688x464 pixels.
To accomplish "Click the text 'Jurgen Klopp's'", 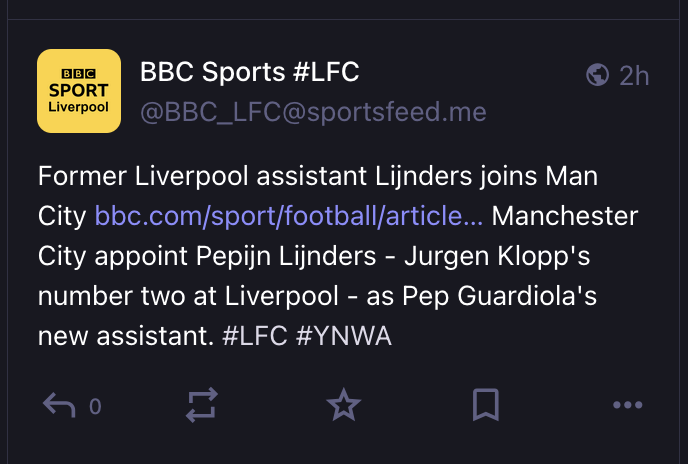I will [497, 256].
